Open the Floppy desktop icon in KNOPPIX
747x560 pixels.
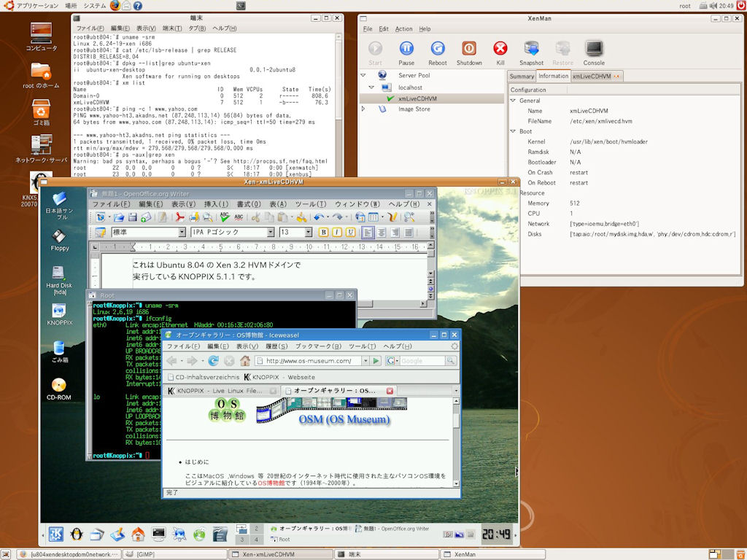(x=60, y=240)
